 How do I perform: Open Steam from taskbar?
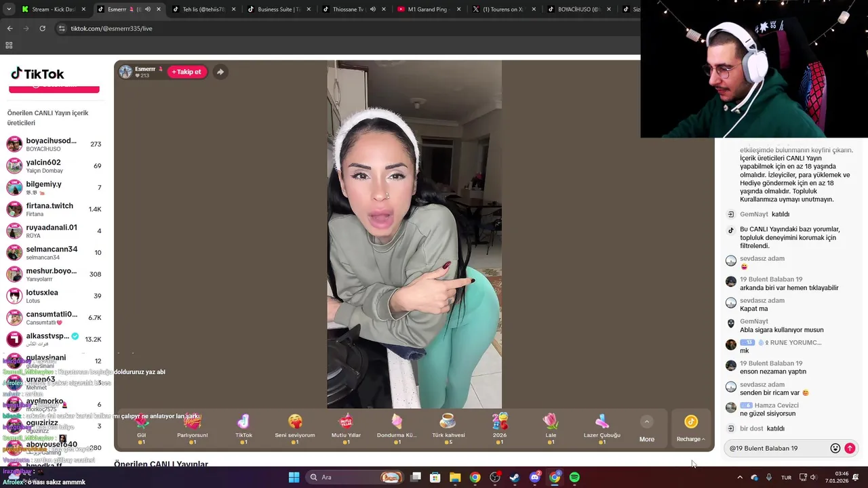pos(515,477)
